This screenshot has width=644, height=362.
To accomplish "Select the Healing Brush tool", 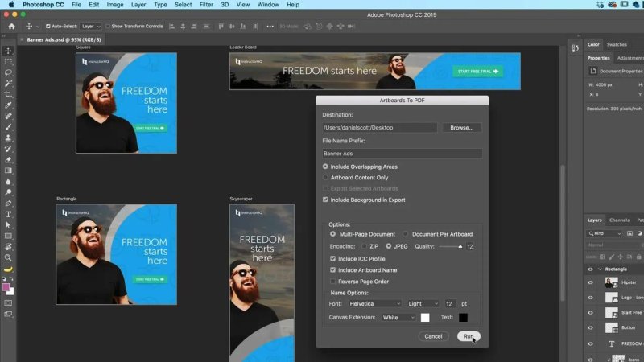I will 8,116.
